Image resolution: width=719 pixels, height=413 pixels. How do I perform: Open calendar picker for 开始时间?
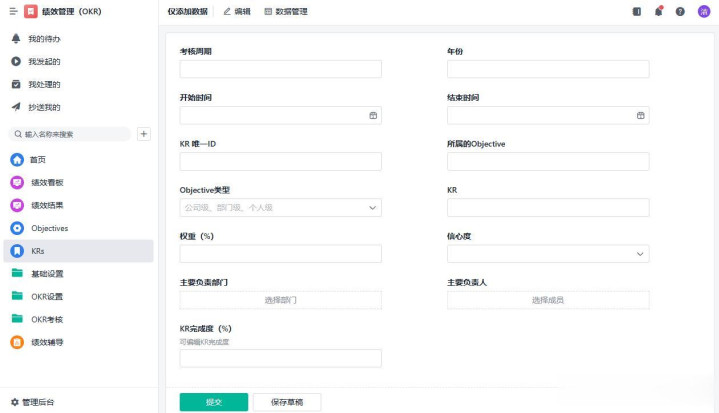373,116
